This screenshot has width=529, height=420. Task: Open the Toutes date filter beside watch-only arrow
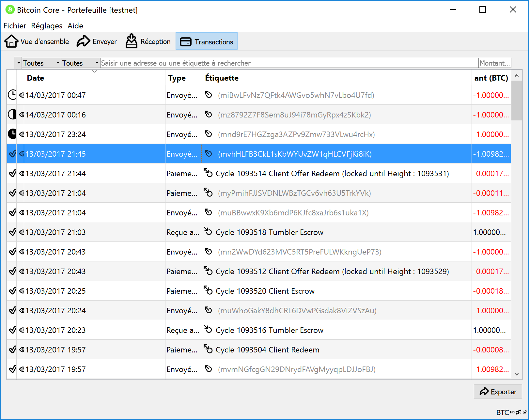point(41,63)
